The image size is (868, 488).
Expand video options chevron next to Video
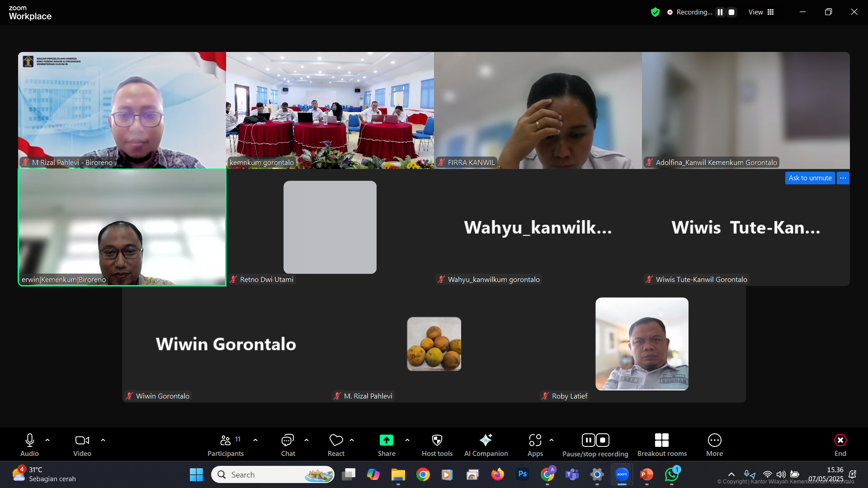103,440
